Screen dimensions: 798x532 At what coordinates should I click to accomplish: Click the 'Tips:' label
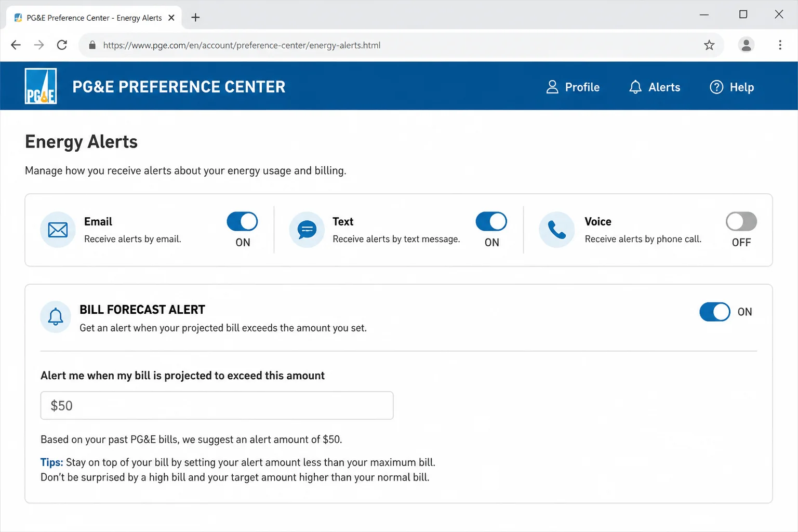(51, 462)
